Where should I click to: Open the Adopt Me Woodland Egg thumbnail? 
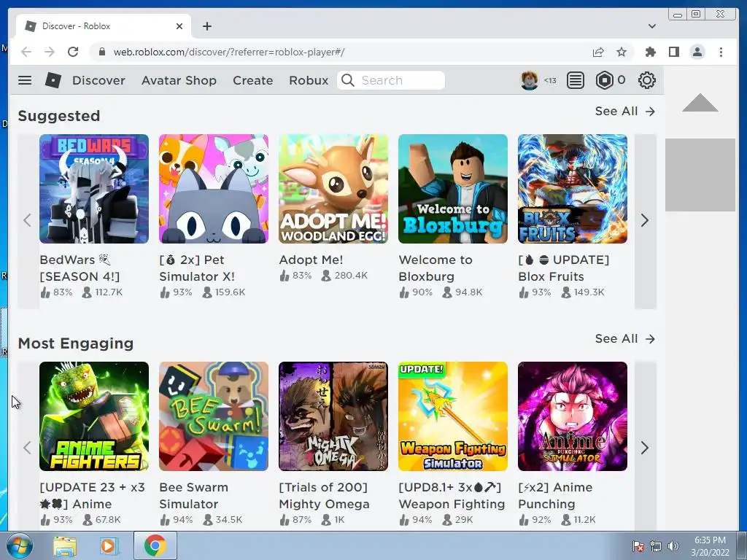(333, 189)
